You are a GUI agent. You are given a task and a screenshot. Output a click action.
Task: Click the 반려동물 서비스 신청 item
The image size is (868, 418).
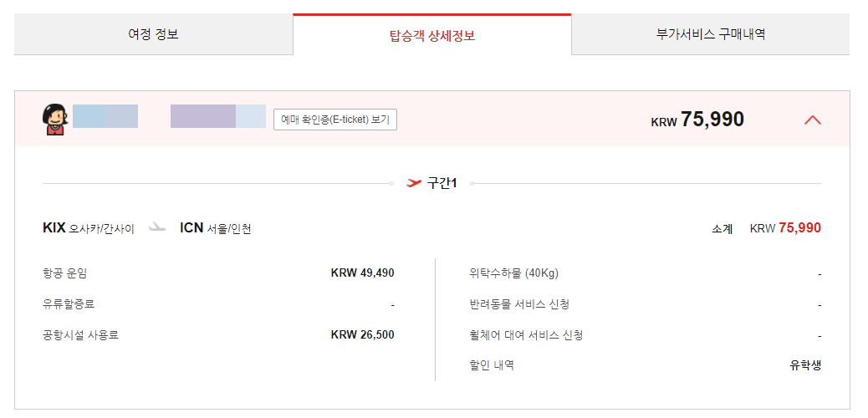pyautogui.click(x=518, y=304)
